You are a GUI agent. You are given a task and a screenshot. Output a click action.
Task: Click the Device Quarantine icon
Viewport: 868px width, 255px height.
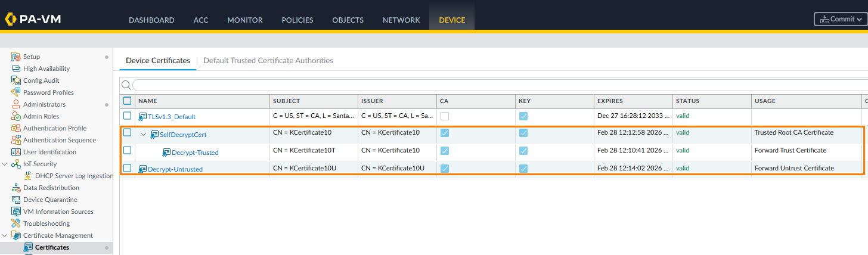(x=17, y=200)
